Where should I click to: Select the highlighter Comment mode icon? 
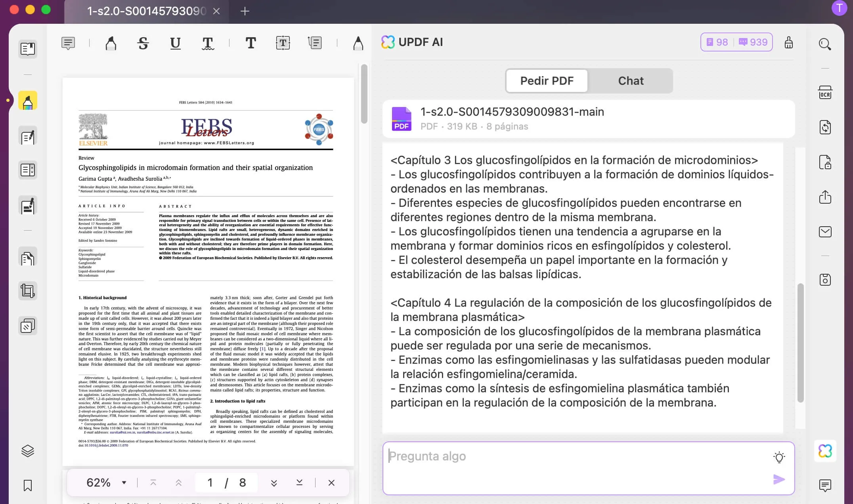[x=28, y=101]
